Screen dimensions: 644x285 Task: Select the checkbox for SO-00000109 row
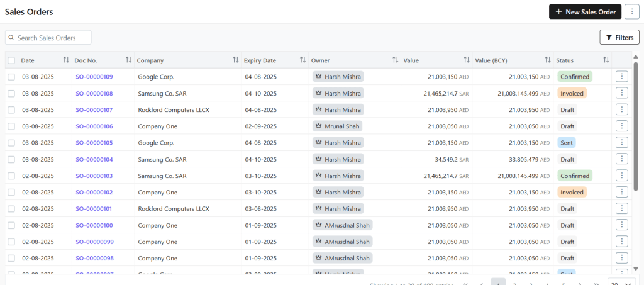(x=11, y=77)
